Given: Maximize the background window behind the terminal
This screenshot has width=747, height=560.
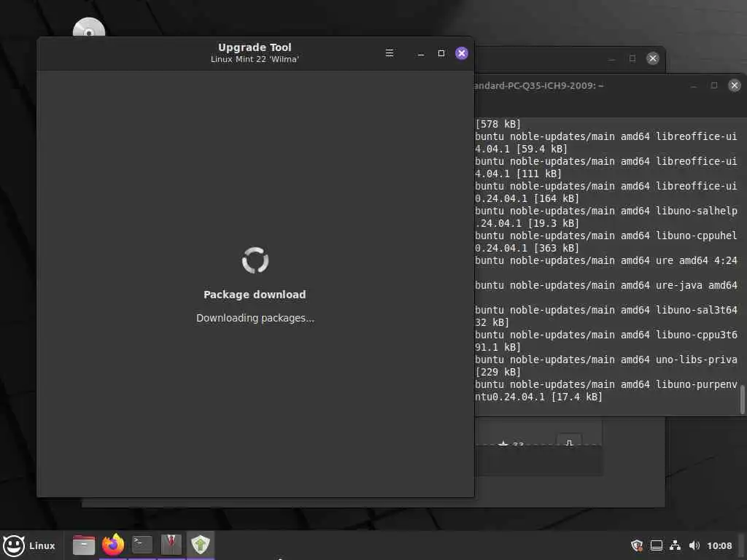Looking at the screenshot, I should pyautogui.click(x=632, y=58).
